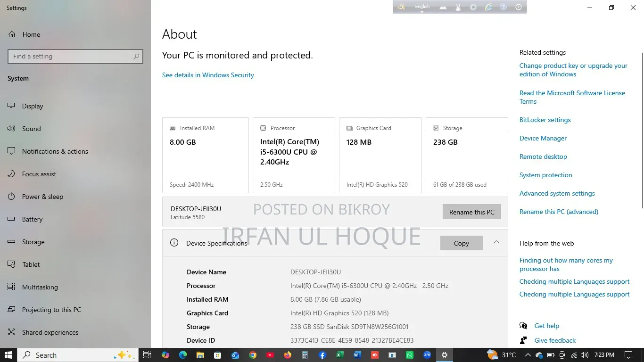Image resolution: width=644 pixels, height=362 pixels.
Task: Launch Firefox from the taskbar
Action: click(288, 355)
